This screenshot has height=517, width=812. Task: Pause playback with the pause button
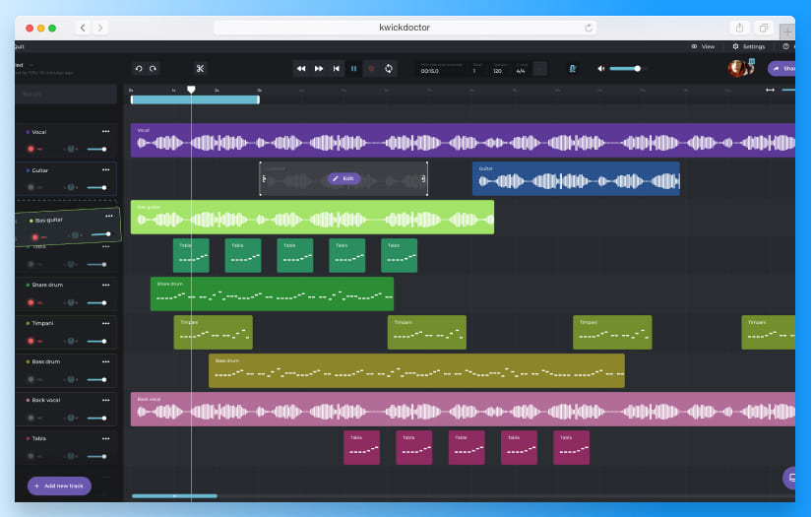click(354, 68)
